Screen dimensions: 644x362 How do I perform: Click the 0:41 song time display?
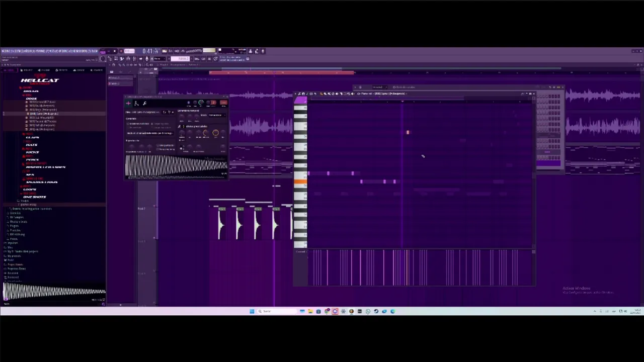(x=150, y=51)
